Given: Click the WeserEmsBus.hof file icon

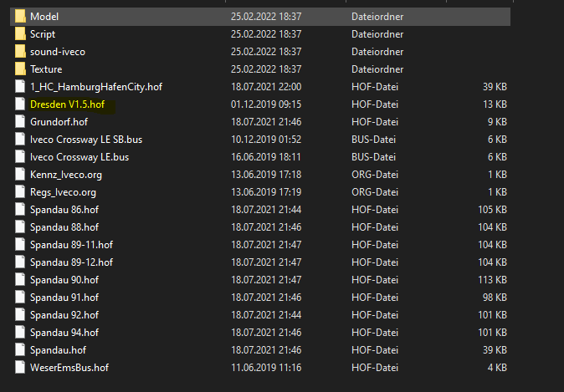Looking at the screenshot, I should [20, 367].
